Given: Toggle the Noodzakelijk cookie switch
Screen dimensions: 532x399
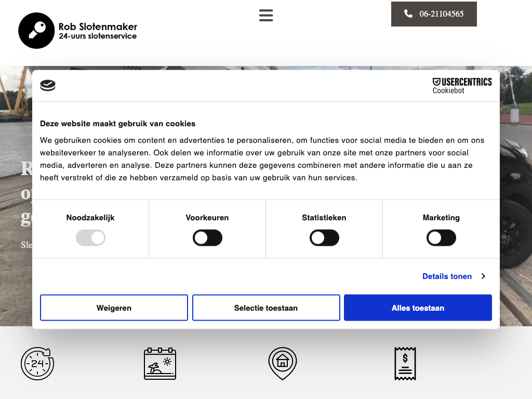Looking at the screenshot, I should [x=90, y=238].
